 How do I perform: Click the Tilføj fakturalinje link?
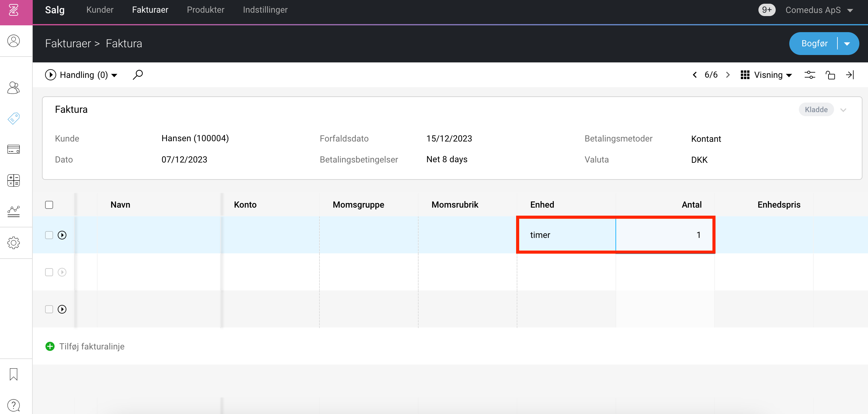click(92, 346)
